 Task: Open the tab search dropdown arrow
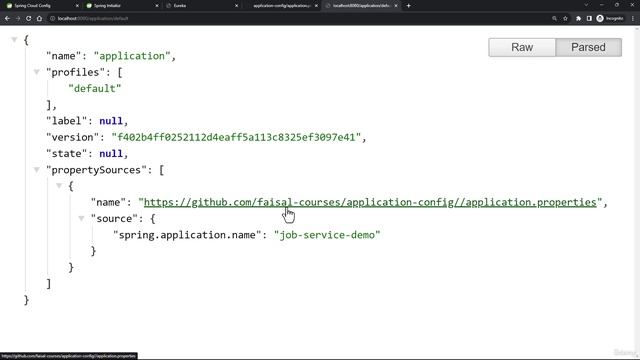tap(586, 5)
